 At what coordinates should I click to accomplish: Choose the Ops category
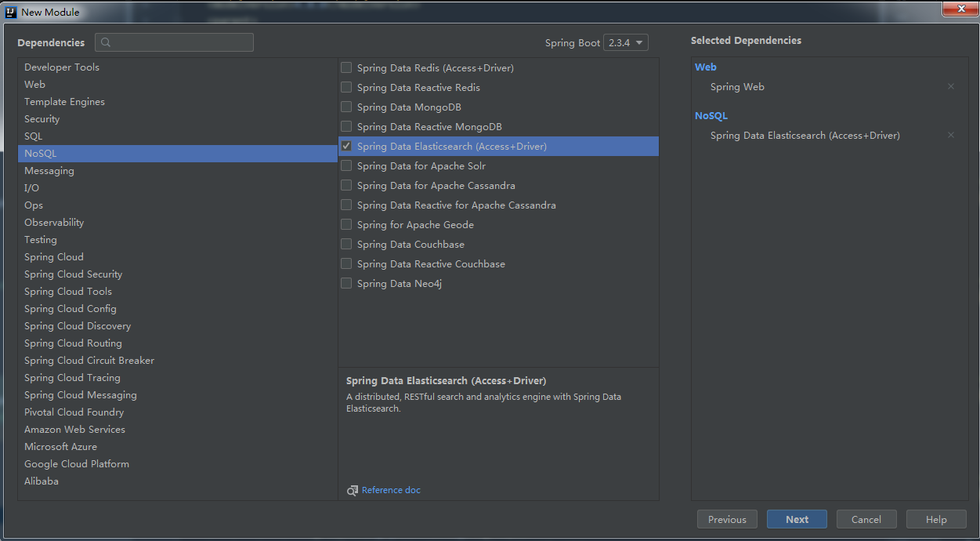coord(177,205)
